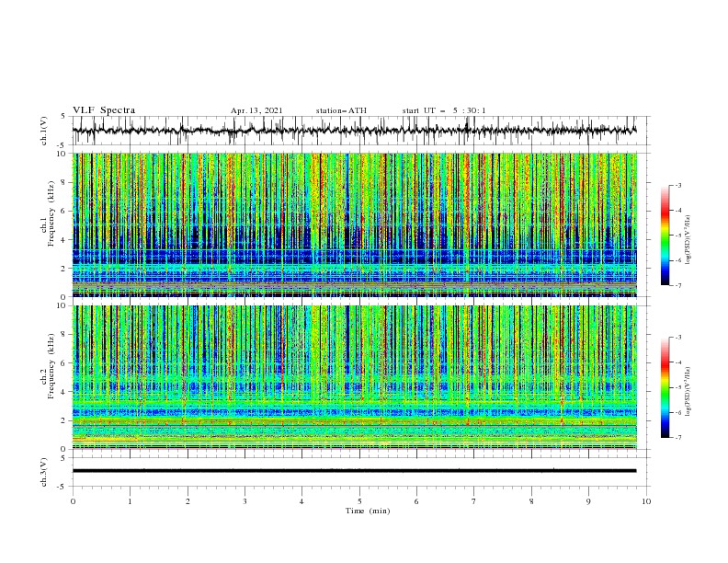Click the 'Time (min)' axis label
This screenshot has width=728, height=563.
tap(368, 511)
